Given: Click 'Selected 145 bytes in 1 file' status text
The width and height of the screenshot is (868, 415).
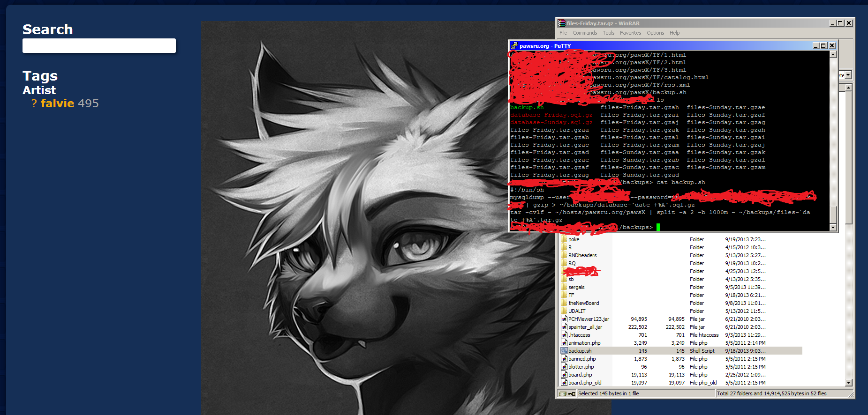Looking at the screenshot, I should (x=608, y=393).
